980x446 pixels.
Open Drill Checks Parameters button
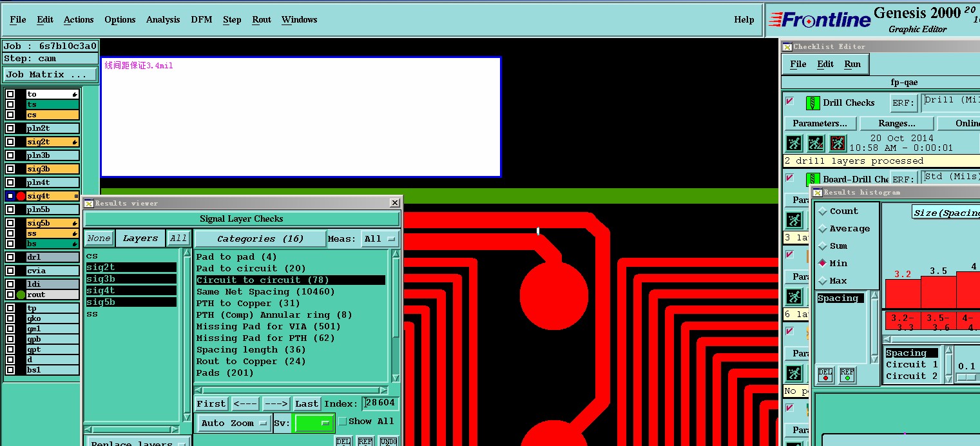820,123
